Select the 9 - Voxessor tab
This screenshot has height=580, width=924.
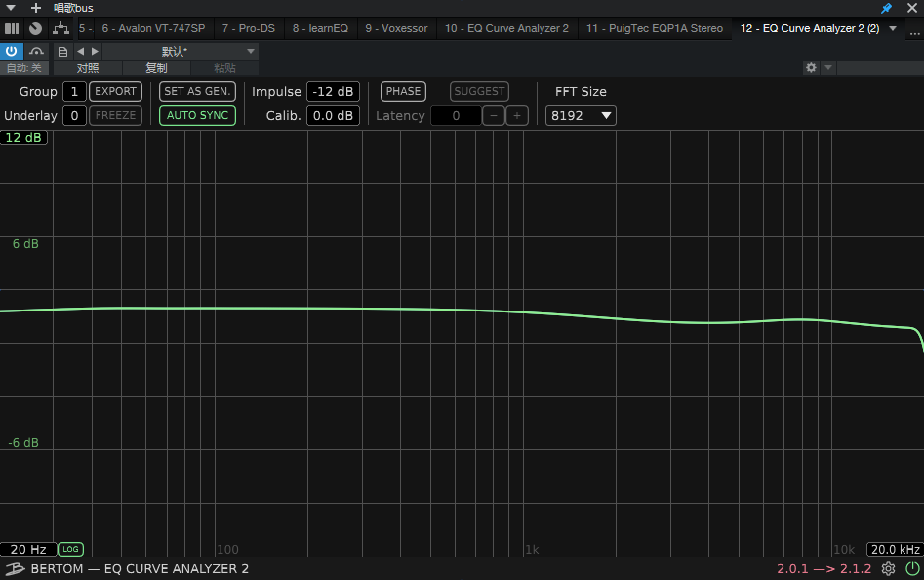[x=396, y=28]
